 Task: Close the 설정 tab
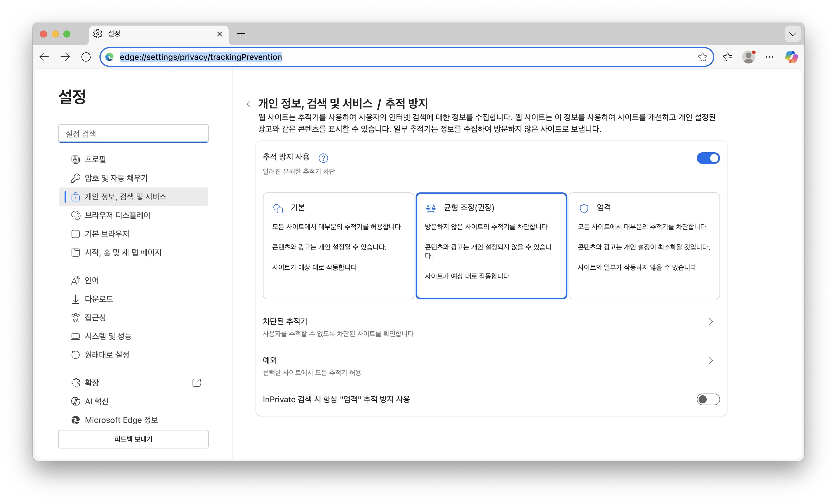pyautogui.click(x=220, y=34)
